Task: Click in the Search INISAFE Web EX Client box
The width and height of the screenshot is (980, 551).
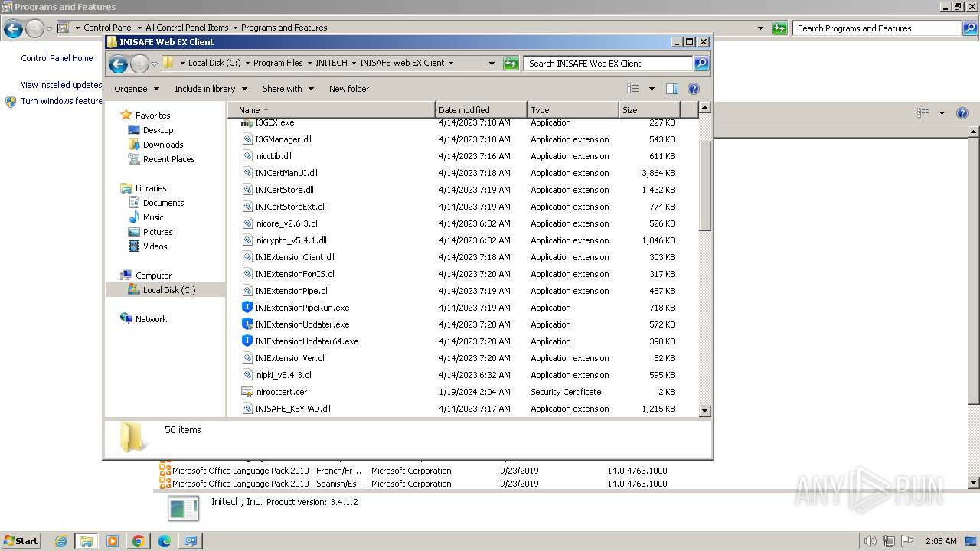Action: click(609, 64)
